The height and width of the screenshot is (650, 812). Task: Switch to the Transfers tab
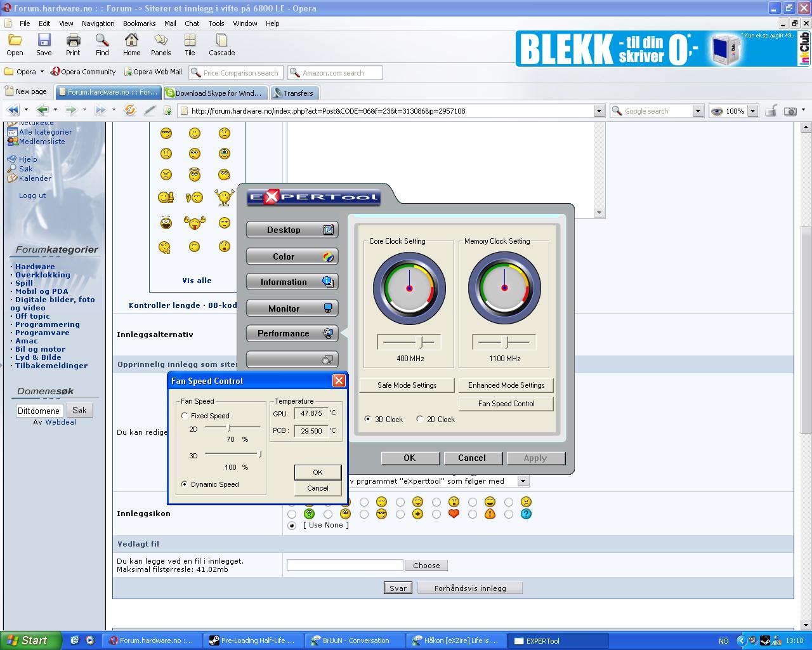pyautogui.click(x=294, y=93)
